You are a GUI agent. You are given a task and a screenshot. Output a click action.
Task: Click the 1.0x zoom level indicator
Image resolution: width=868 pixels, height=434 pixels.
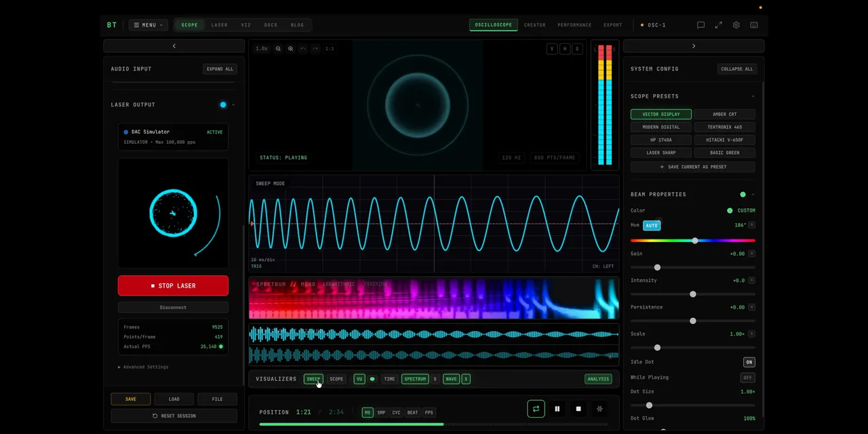[262, 49]
